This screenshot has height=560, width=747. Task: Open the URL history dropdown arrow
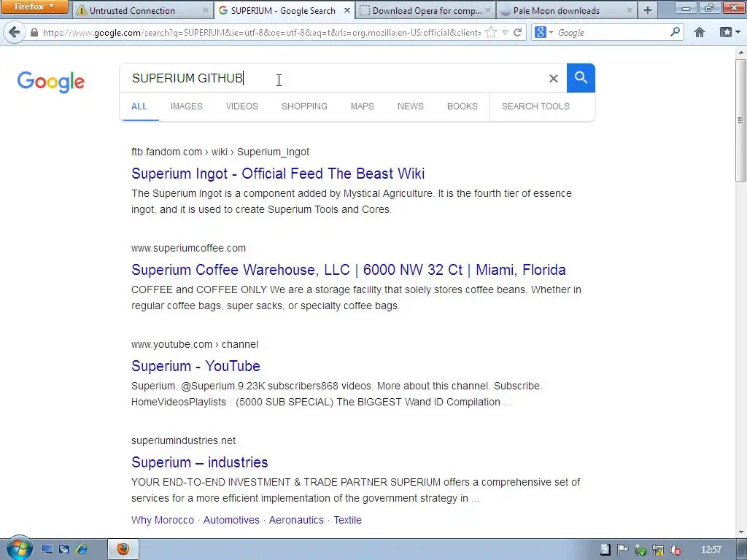(505, 32)
